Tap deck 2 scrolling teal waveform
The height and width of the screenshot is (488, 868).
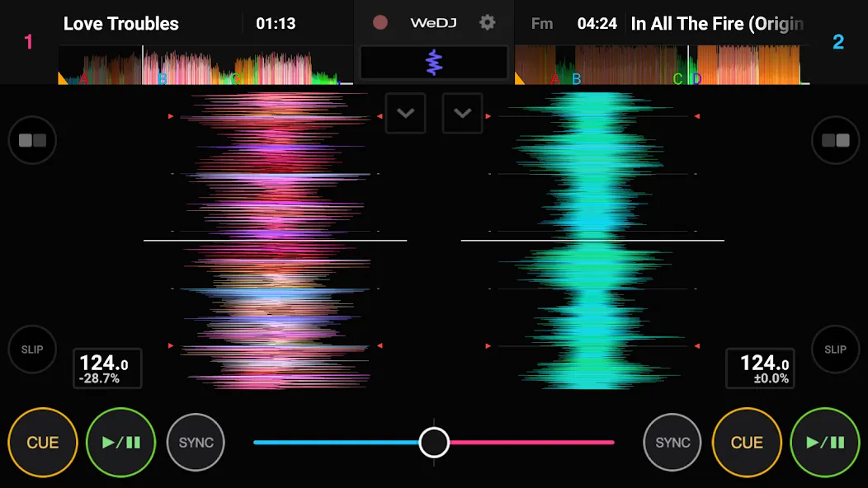pos(592,241)
